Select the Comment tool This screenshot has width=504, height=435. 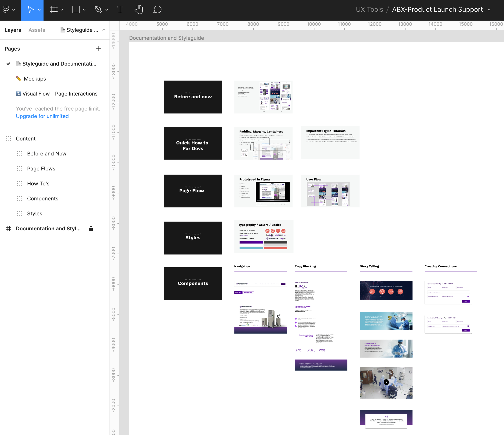click(157, 10)
